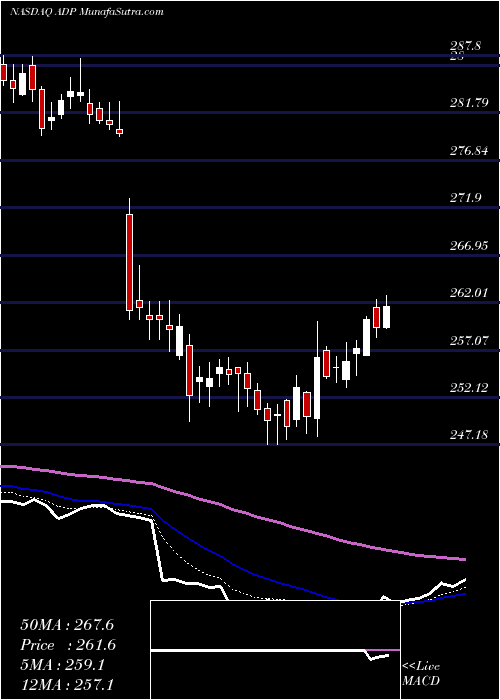Click the 50MA : 267.6 readout

click(68, 625)
